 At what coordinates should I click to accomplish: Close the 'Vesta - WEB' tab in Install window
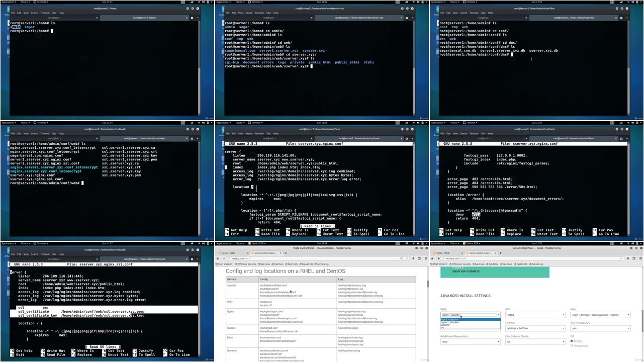click(x=462, y=253)
